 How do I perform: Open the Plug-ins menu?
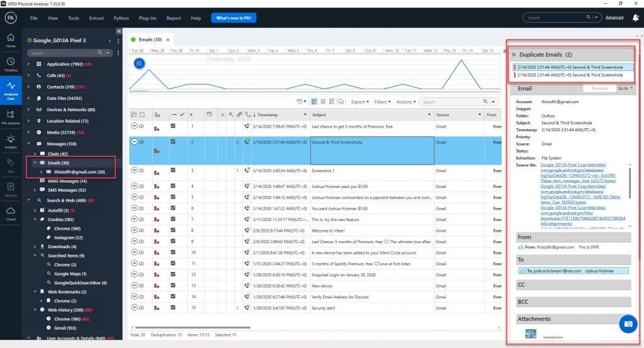pos(147,18)
